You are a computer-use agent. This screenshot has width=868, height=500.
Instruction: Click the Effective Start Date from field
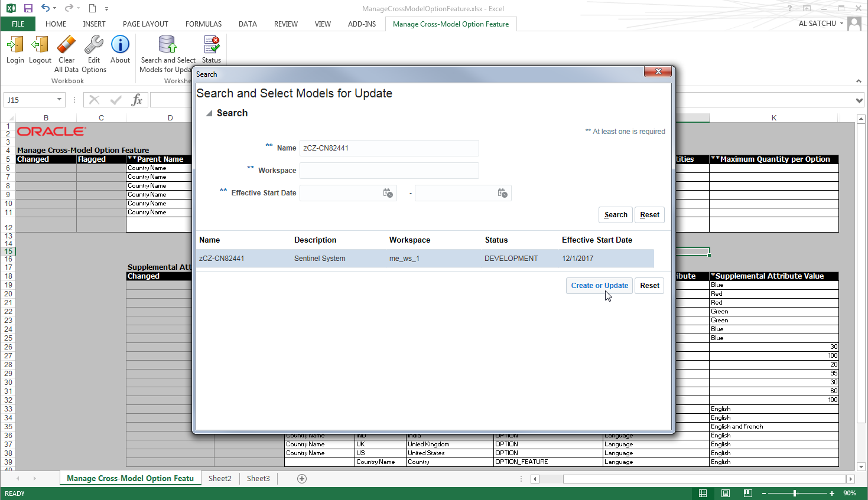coord(348,193)
